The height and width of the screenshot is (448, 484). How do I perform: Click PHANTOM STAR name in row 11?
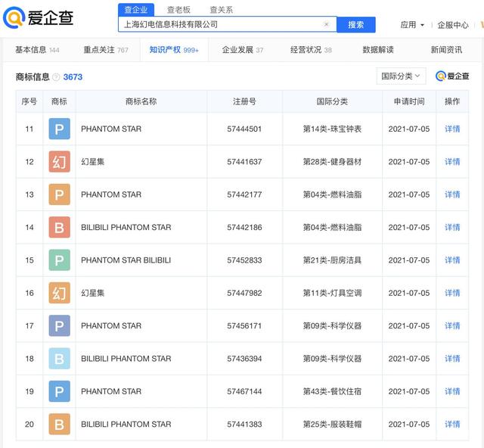111,129
